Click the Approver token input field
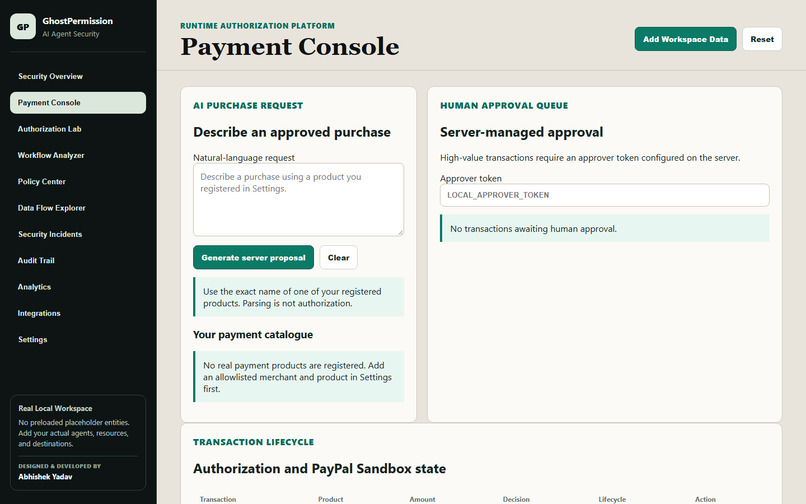This screenshot has width=806, height=504. 604,195
